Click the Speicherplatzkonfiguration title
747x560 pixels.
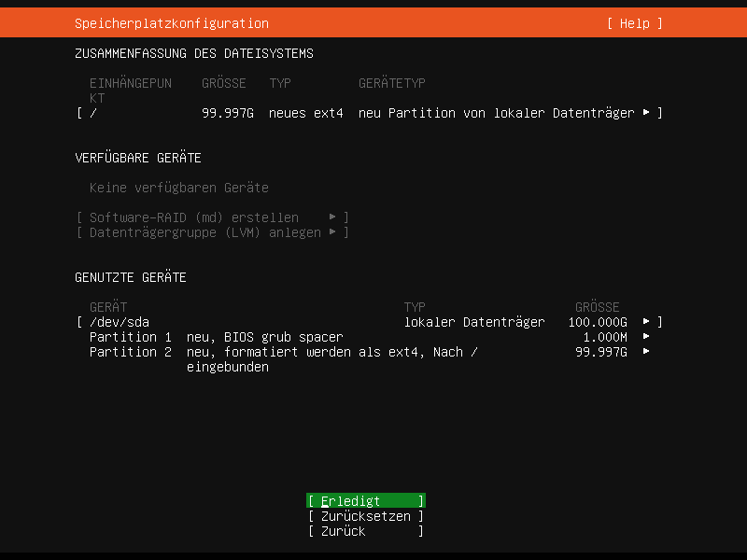[x=172, y=23]
